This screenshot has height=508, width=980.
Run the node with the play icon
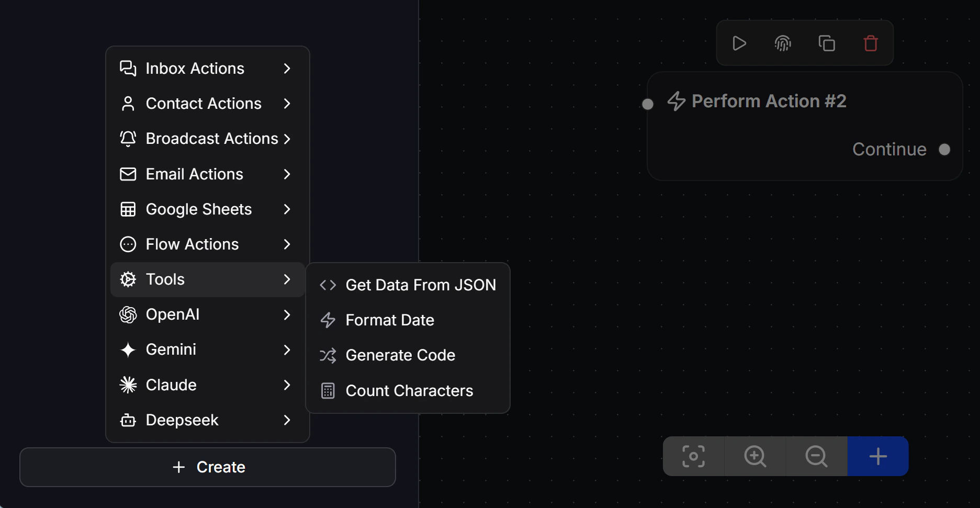click(739, 43)
